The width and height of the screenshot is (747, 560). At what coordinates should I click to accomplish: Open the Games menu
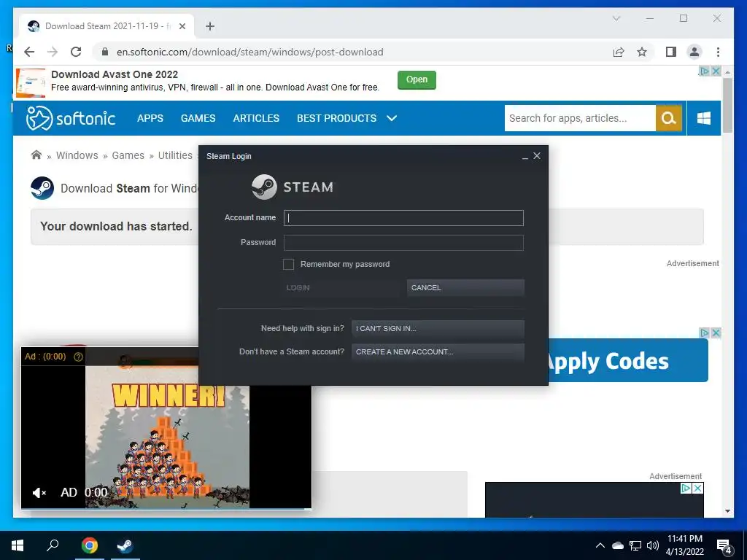pos(198,118)
